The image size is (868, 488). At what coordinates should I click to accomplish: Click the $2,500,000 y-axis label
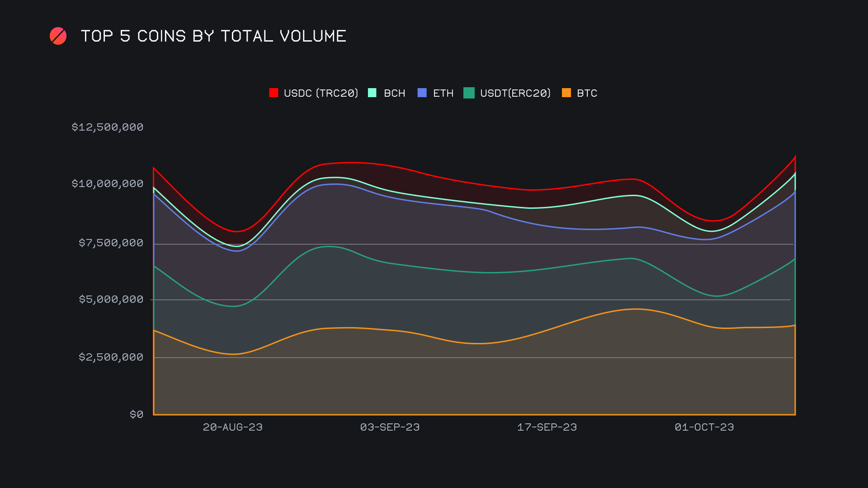(111, 357)
